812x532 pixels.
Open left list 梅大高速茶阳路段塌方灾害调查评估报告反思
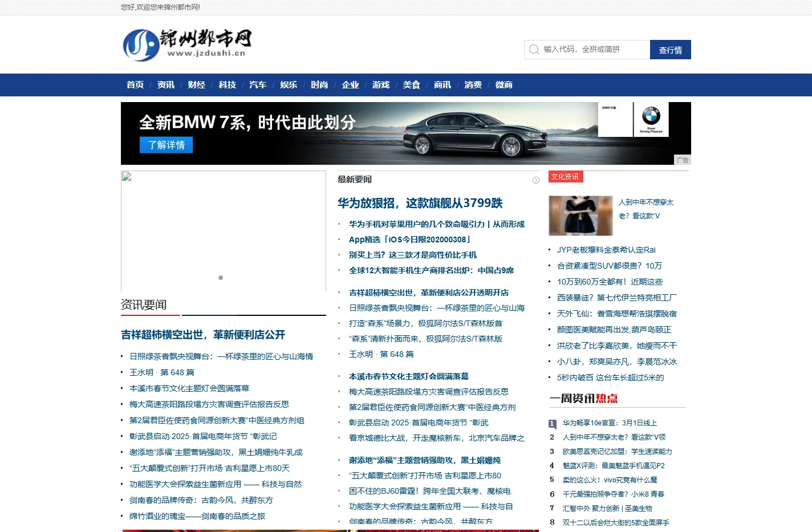(x=209, y=404)
